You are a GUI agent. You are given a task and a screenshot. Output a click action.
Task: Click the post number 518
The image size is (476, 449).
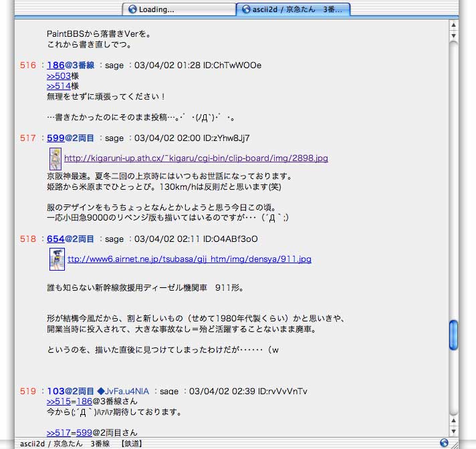click(x=28, y=239)
